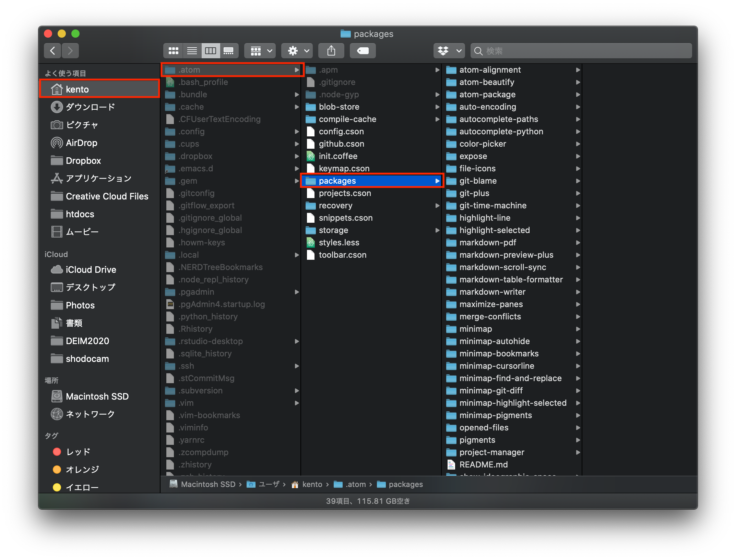The image size is (736, 560).
Task: Expand the .ssh folder arrow
Action: coord(297,366)
